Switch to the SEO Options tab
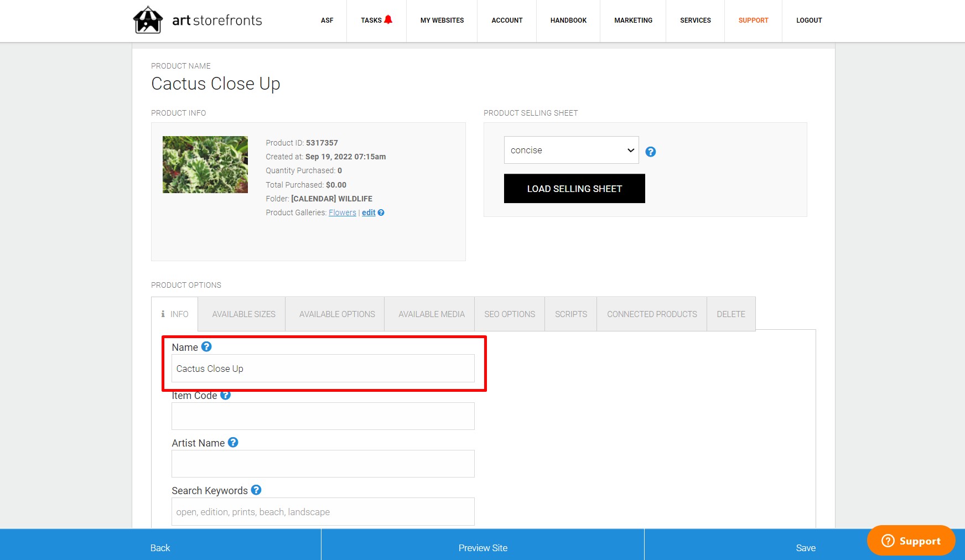The height and width of the screenshot is (560, 965). [x=510, y=314]
